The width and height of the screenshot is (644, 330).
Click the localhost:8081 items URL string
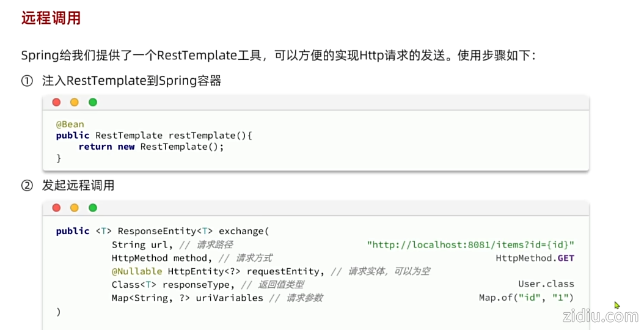pos(470,244)
